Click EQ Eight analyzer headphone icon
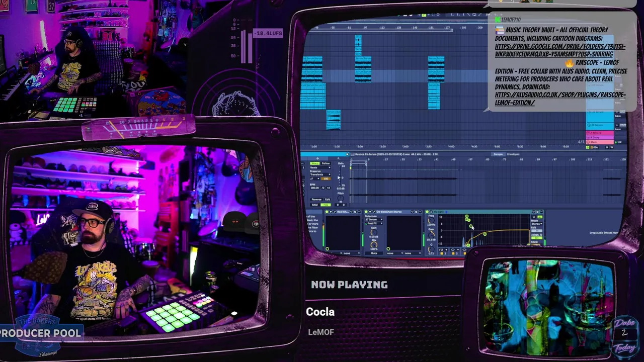Screen dimensions: 644x362 pos(534,217)
